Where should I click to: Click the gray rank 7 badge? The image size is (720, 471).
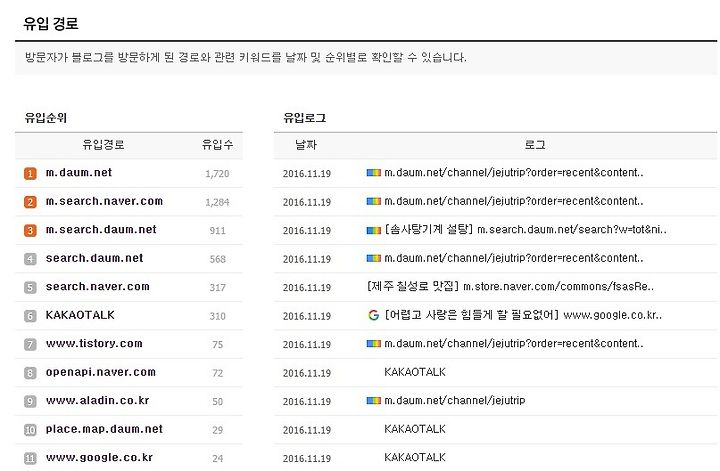30,344
